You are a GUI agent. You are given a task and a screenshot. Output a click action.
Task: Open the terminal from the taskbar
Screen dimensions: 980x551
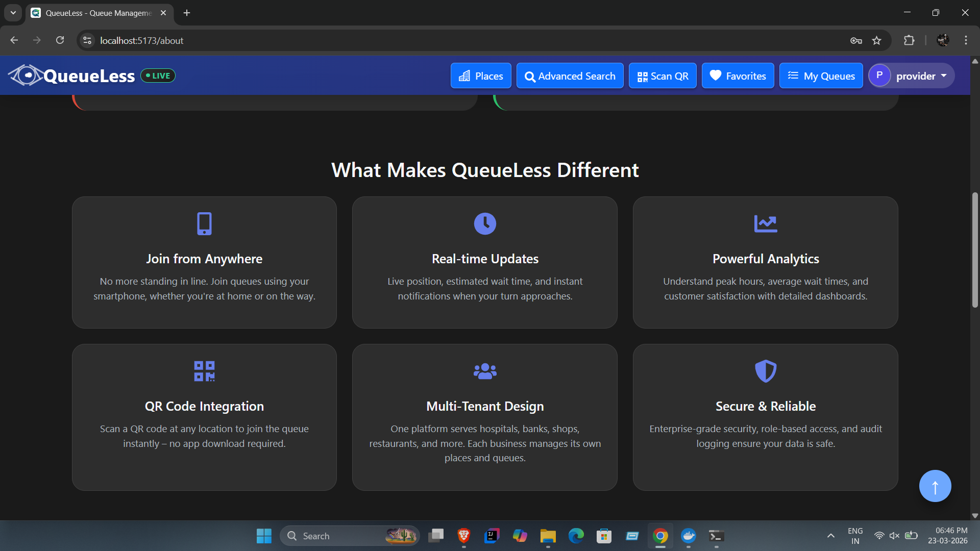pyautogui.click(x=716, y=536)
